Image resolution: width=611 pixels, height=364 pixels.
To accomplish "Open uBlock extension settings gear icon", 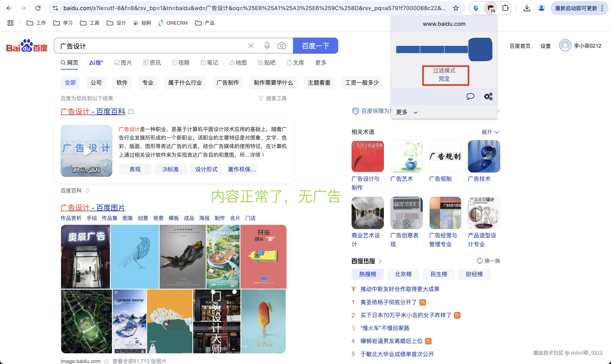I will pyautogui.click(x=488, y=96).
